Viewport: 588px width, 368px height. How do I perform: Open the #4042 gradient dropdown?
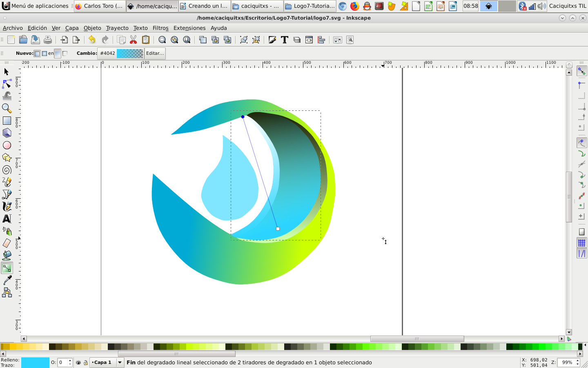point(121,53)
